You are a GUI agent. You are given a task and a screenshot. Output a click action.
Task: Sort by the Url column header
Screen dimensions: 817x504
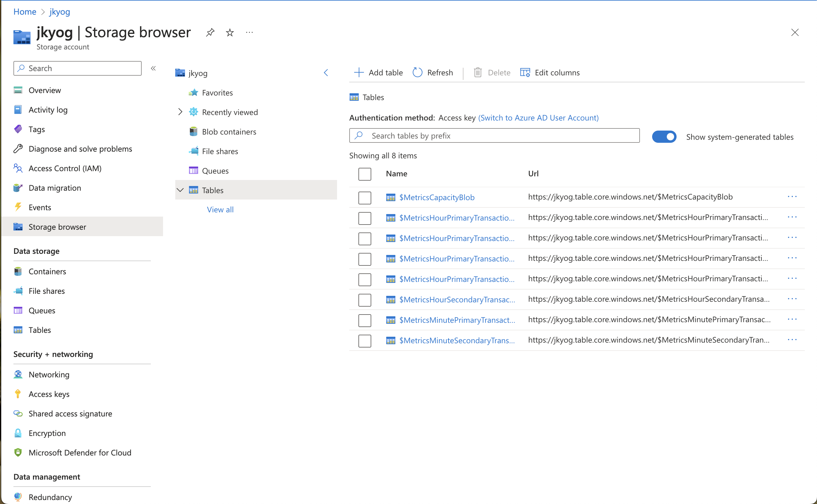pos(533,173)
